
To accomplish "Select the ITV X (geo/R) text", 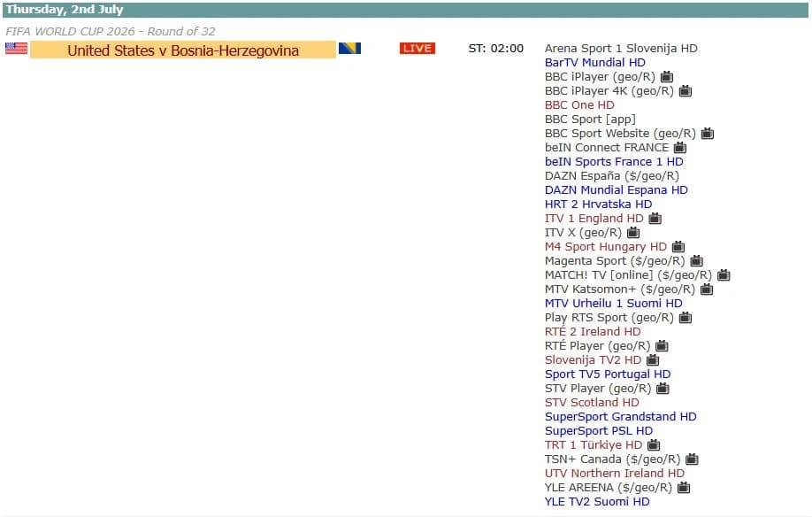I will [583, 233].
